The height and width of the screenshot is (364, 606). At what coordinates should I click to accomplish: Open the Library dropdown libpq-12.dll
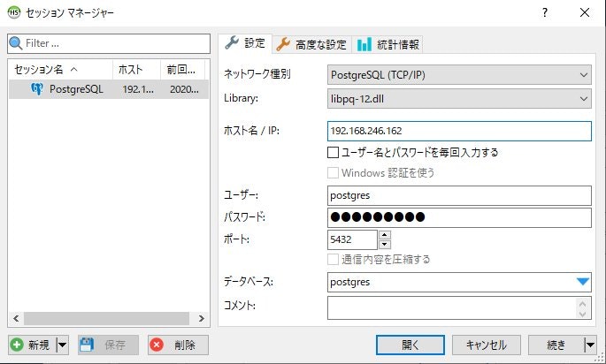coord(459,99)
